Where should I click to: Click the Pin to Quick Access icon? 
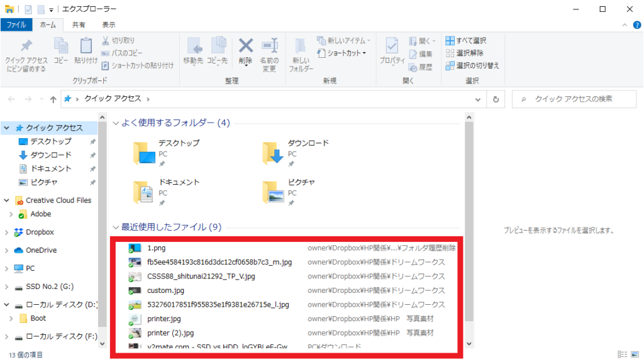[x=26, y=45]
